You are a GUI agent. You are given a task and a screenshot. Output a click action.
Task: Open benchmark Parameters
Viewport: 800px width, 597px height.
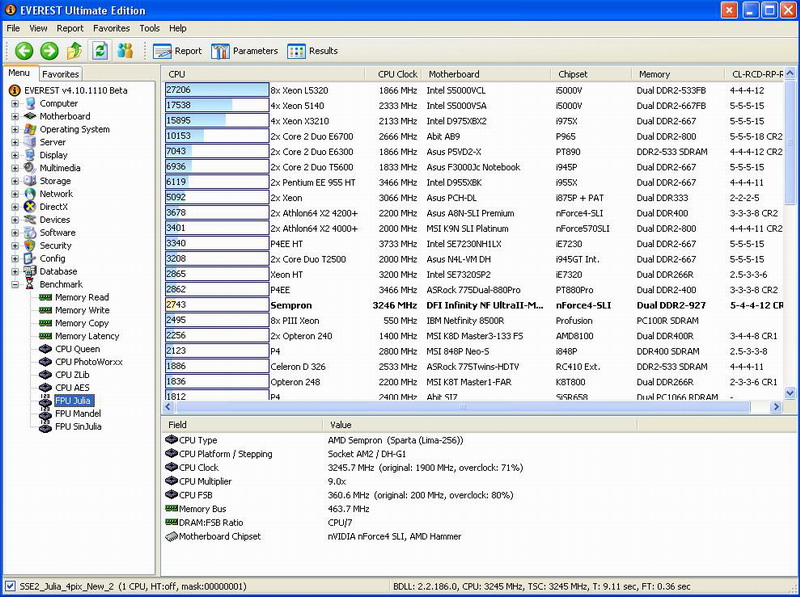pos(244,51)
